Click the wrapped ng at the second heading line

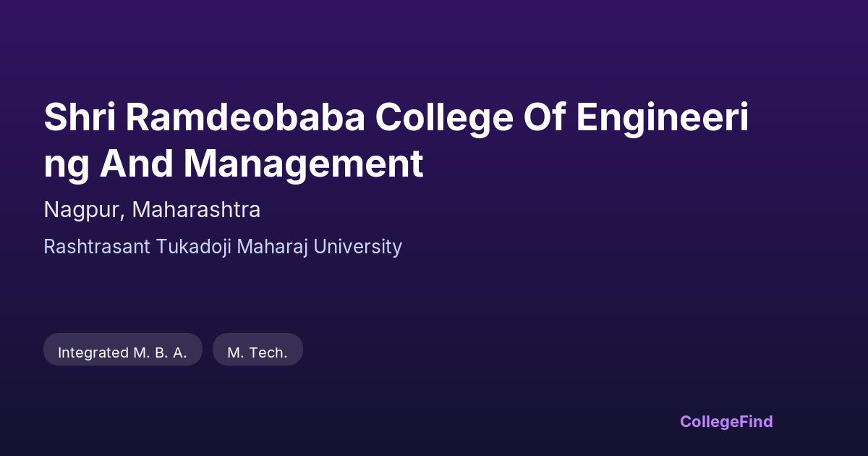(67, 164)
